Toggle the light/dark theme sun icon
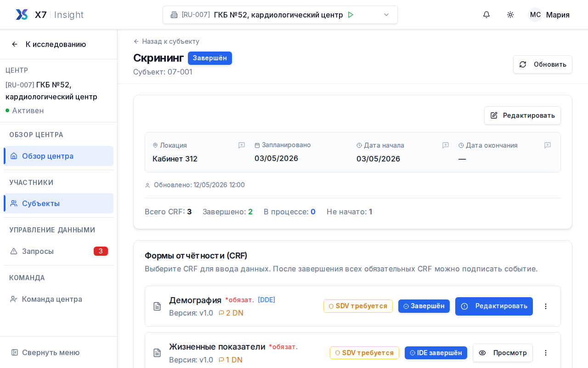 [x=510, y=15]
